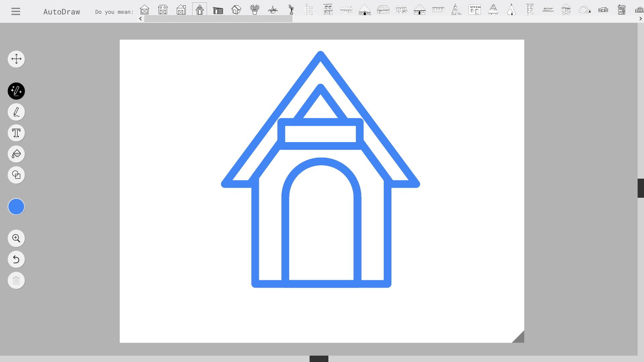Undo the last action
Viewport: 644px width, 362px height.
16,259
